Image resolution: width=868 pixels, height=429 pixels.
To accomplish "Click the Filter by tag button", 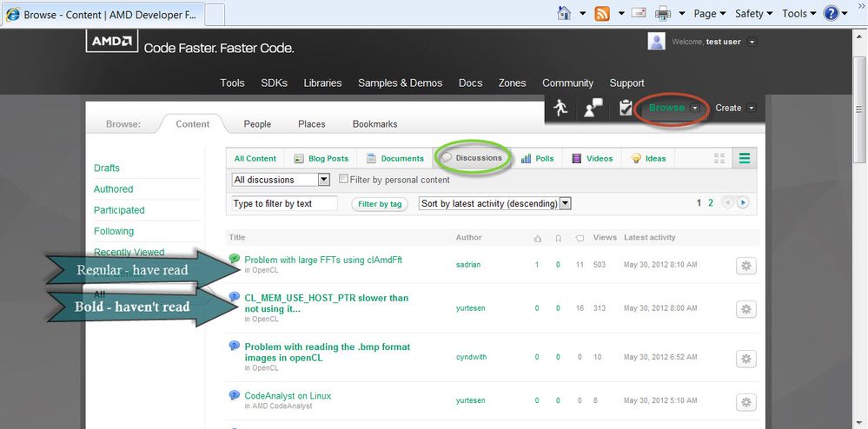I will [x=380, y=204].
